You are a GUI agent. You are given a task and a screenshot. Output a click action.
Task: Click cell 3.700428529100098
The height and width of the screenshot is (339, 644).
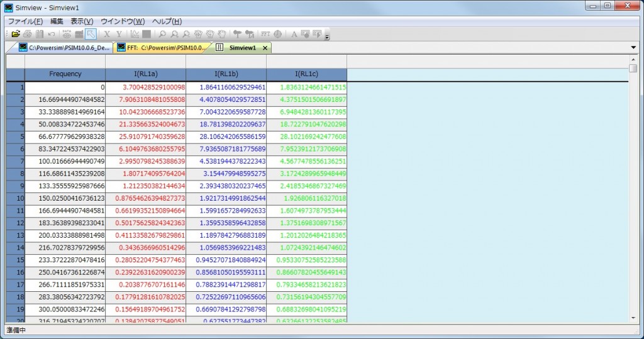coord(145,87)
